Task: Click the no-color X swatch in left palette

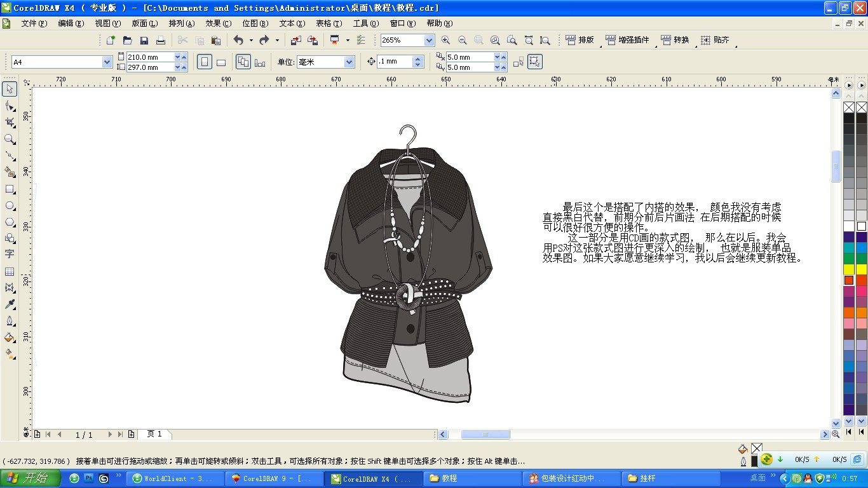Action: 849,107
